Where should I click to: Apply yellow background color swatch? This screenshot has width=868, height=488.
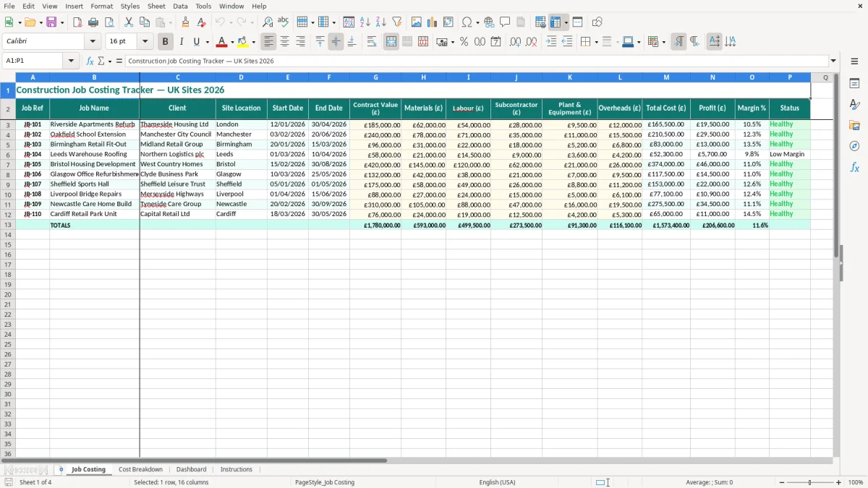244,42
